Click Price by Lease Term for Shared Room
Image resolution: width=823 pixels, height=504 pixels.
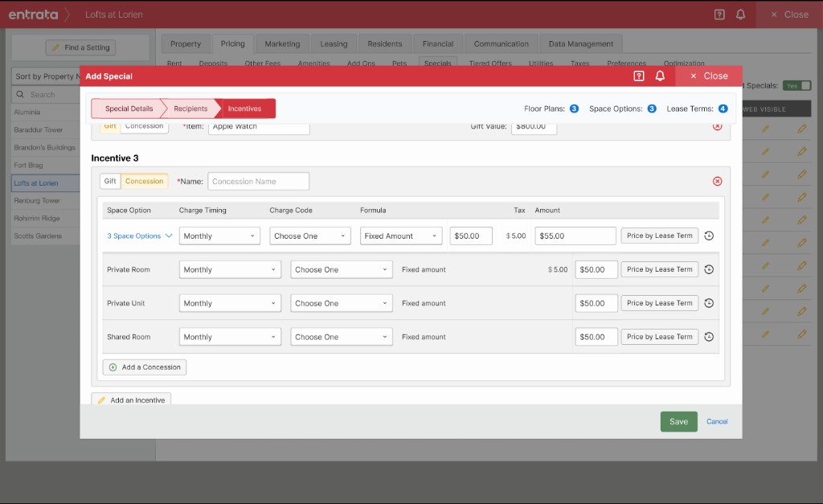coord(660,337)
